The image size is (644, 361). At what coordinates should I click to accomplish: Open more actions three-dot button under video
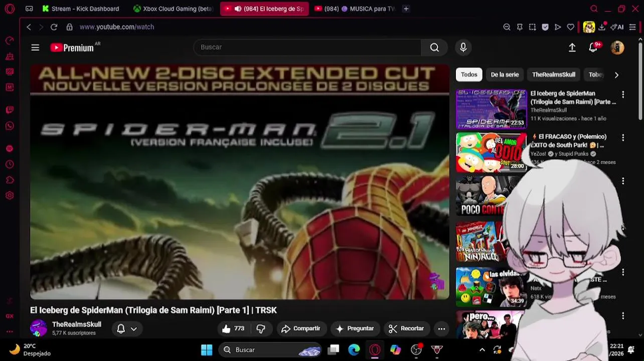point(441,328)
